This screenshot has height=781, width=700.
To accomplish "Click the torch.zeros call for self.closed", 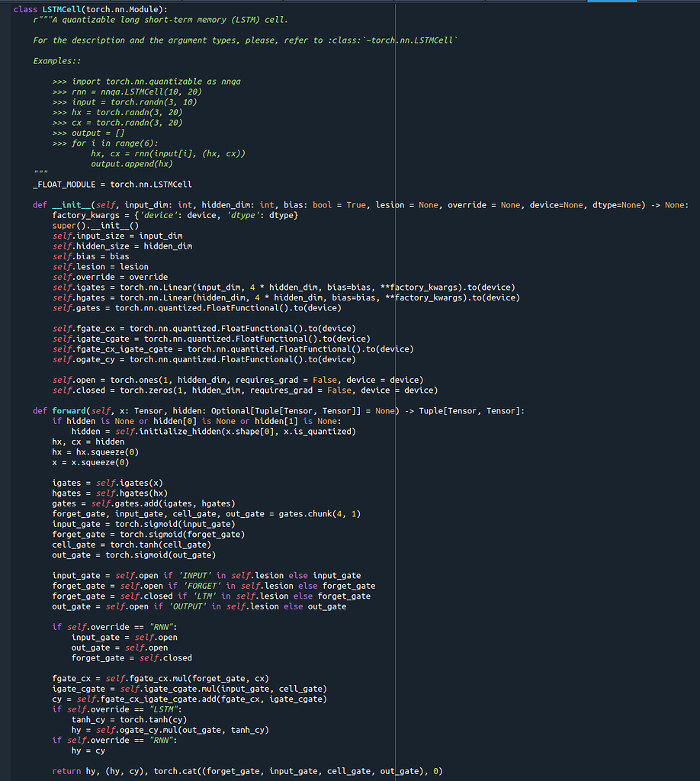I will (145, 390).
